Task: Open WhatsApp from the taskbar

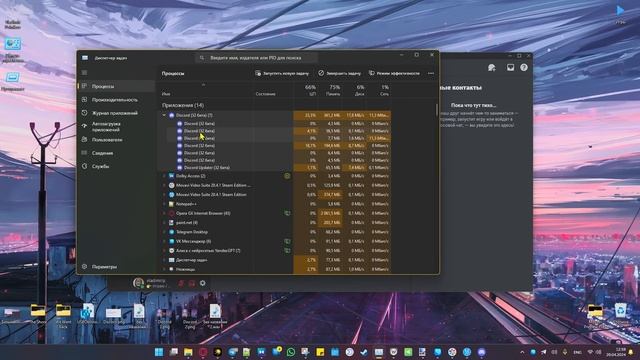Action: coord(291,352)
